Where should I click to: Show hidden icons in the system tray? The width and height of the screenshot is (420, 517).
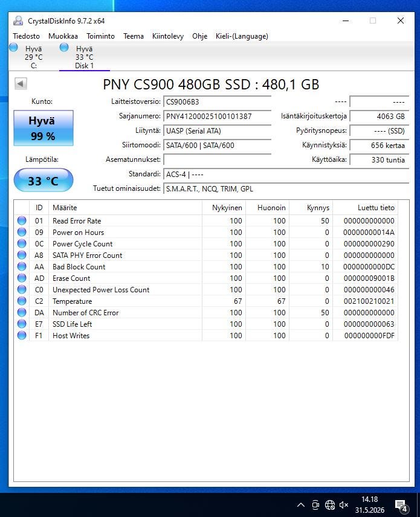coord(300,505)
